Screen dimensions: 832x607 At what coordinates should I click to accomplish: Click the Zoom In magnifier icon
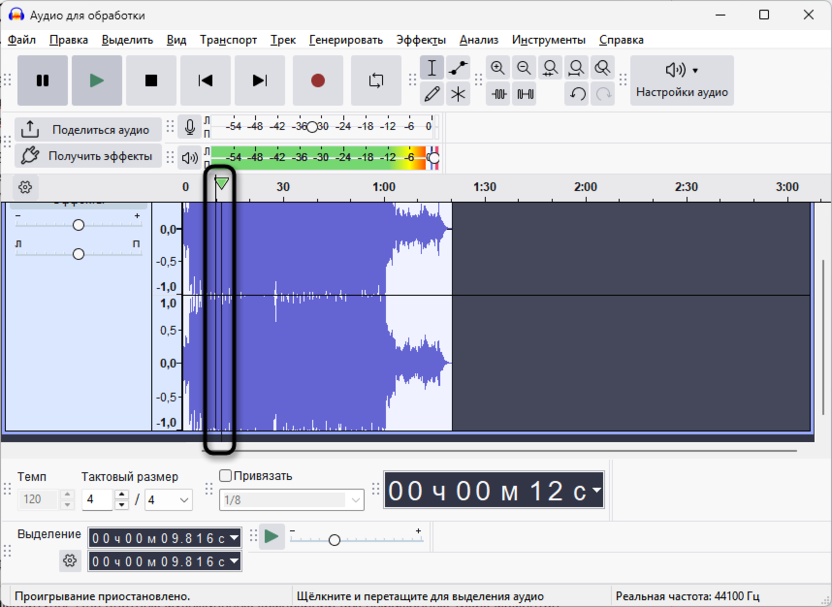click(x=498, y=68)
